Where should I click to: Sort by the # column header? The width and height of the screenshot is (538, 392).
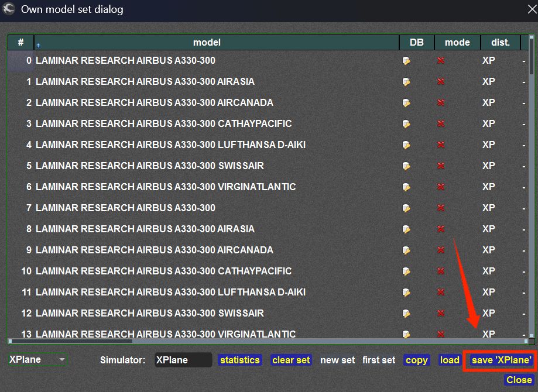click(x=20, y=43)
